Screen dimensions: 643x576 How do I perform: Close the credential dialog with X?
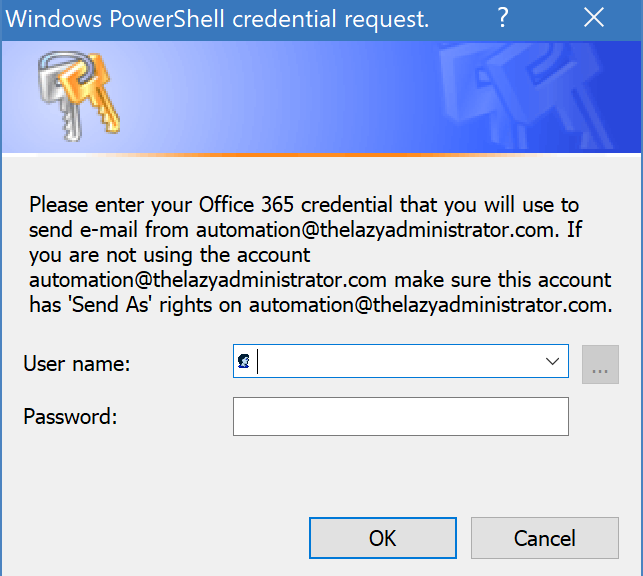click(x=593, y=18)
